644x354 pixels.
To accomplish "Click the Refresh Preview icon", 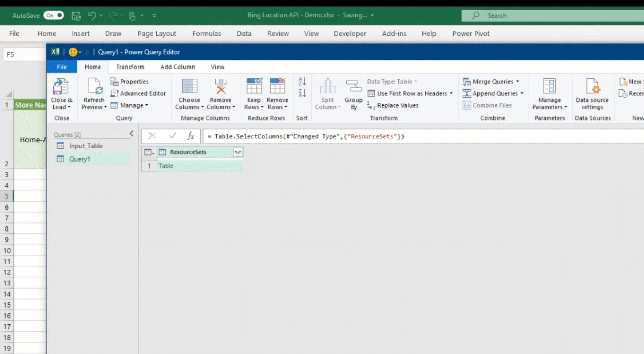I will click(95, 86).
